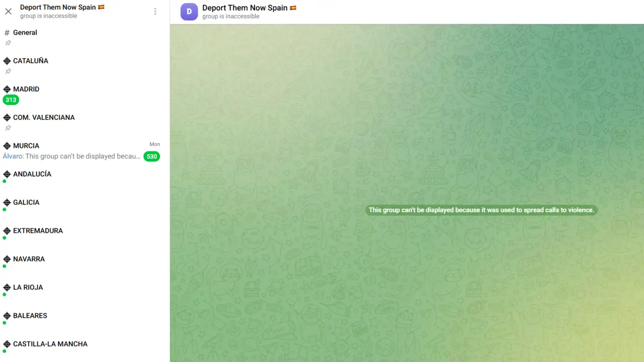Click the 313 unread badge
The image size is (644, 362).
(11, 100)
